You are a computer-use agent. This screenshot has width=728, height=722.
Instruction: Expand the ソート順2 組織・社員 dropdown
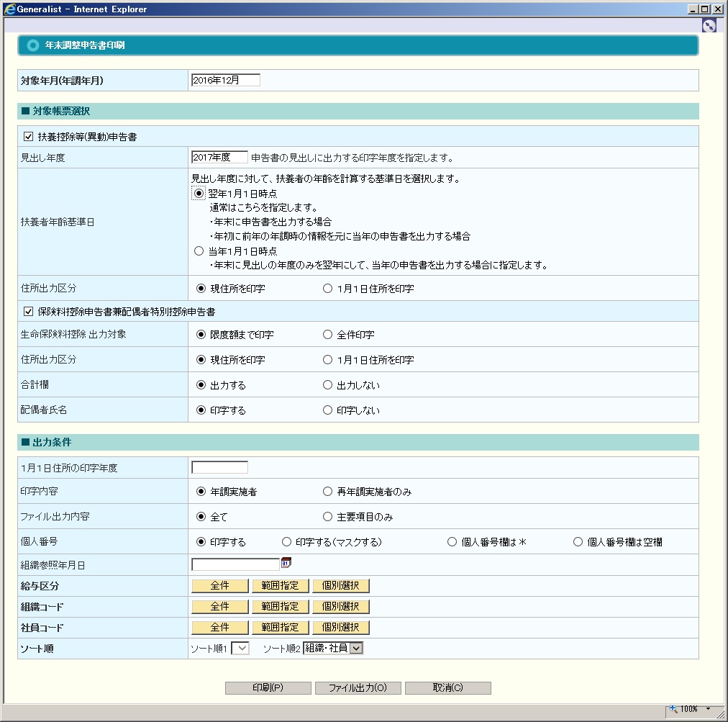[x=356, y=649]
